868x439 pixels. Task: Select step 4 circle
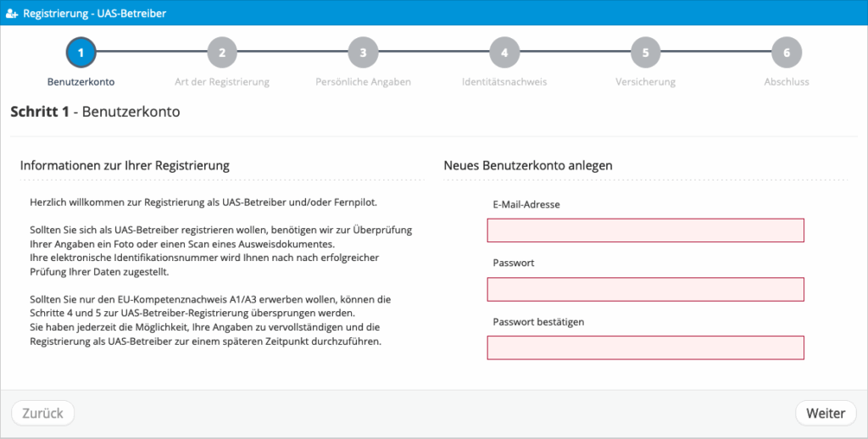tap(504, 53)
